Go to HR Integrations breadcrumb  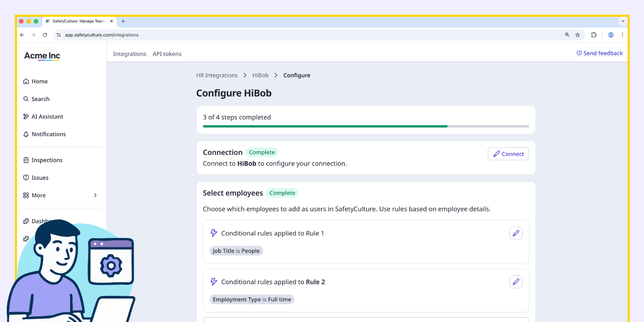217,75
